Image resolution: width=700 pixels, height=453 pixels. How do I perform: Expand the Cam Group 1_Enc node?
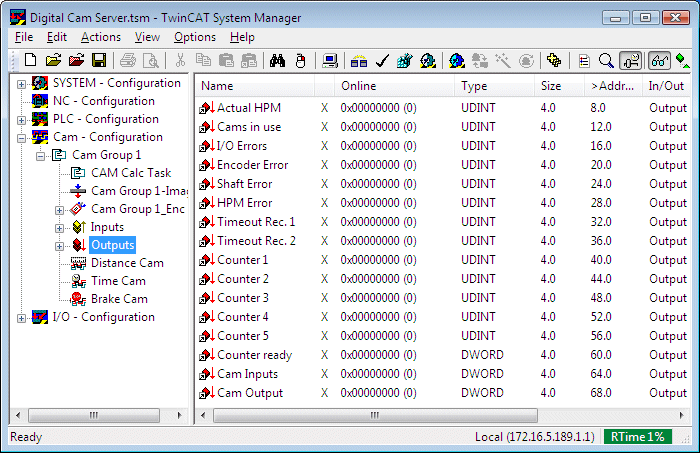click(x=59, y=210)
